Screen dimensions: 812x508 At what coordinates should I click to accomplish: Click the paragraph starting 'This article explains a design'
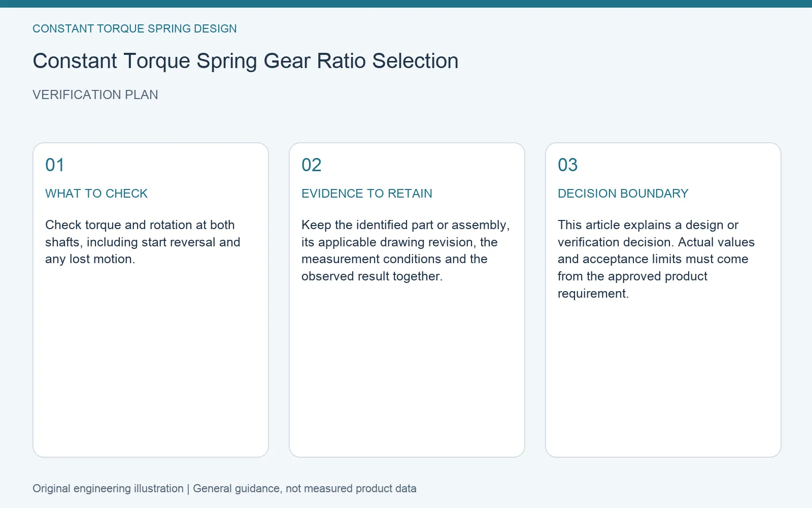[x=656, y=259]
